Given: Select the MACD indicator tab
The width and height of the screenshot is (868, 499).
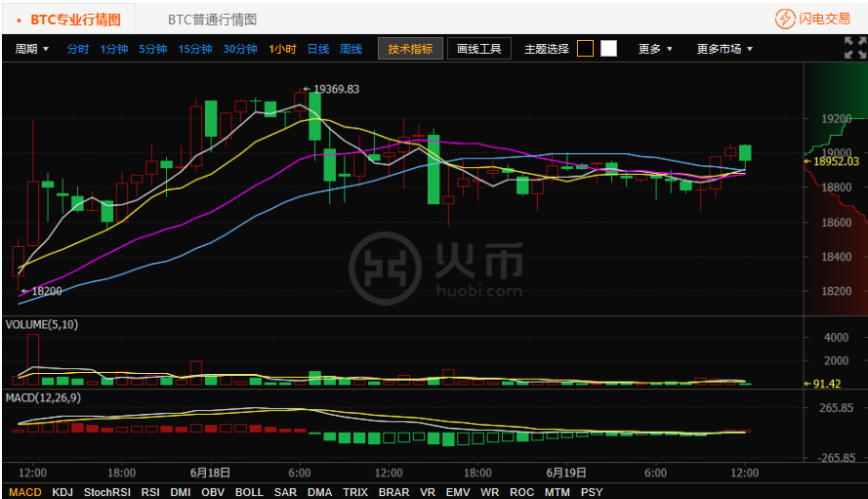Looking at the screenshot, I should pos(25,492).
